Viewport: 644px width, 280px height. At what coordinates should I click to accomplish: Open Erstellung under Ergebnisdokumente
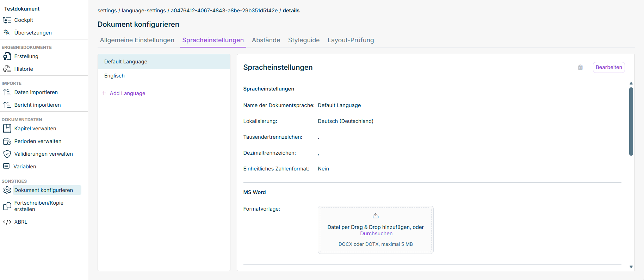point(26,56)
